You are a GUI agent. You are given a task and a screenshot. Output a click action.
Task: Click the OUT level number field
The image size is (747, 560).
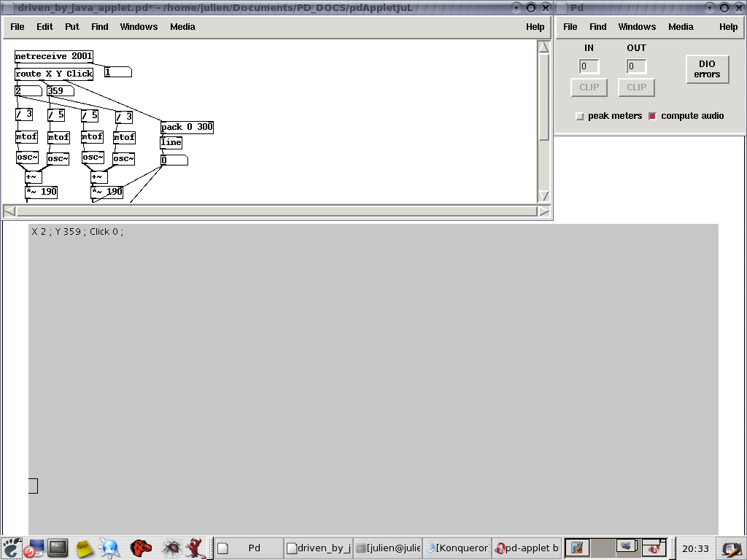pos(636,66)
